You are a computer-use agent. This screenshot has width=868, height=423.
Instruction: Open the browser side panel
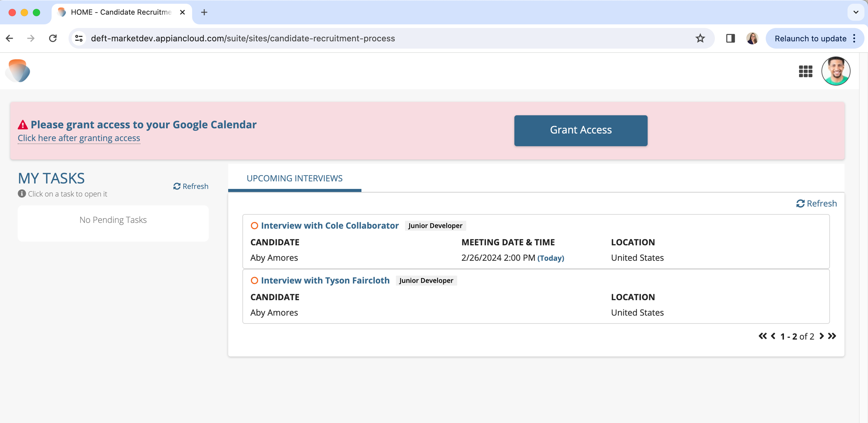730,38
